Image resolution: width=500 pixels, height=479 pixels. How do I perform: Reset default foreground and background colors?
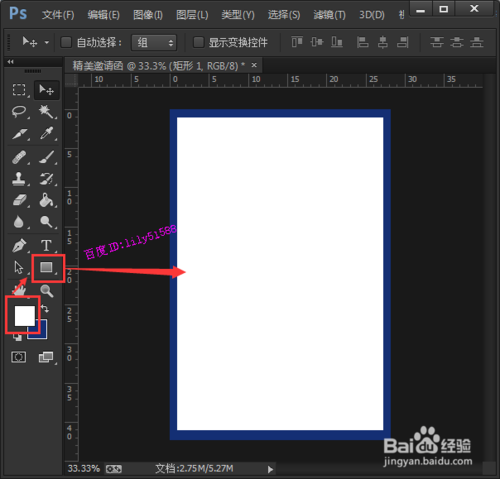pos(17,337)
